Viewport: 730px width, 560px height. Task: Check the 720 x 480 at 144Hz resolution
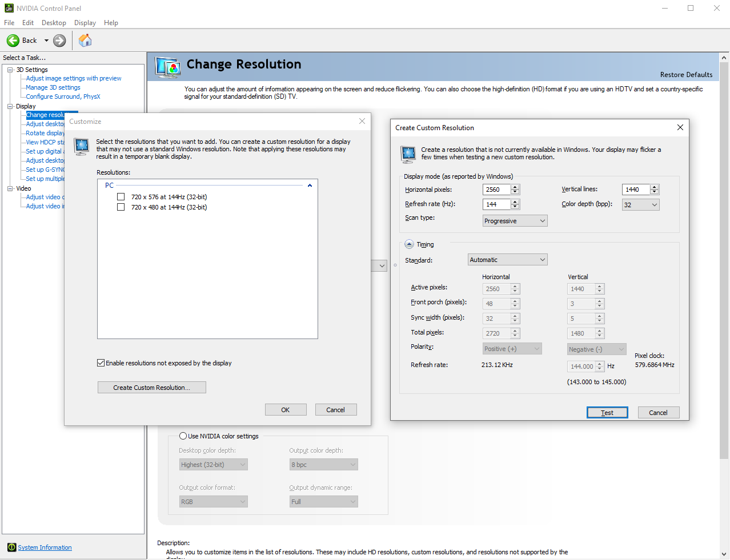(121, 207)
